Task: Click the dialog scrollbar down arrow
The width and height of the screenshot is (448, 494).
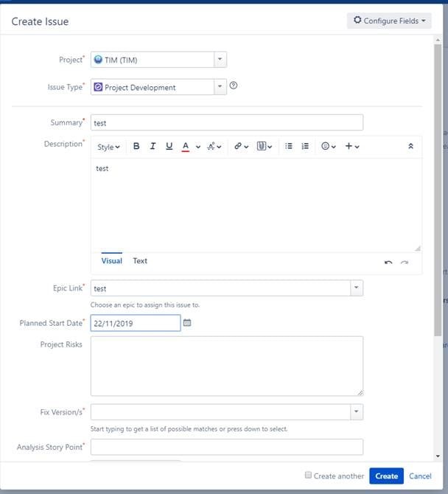Action: 438,456
